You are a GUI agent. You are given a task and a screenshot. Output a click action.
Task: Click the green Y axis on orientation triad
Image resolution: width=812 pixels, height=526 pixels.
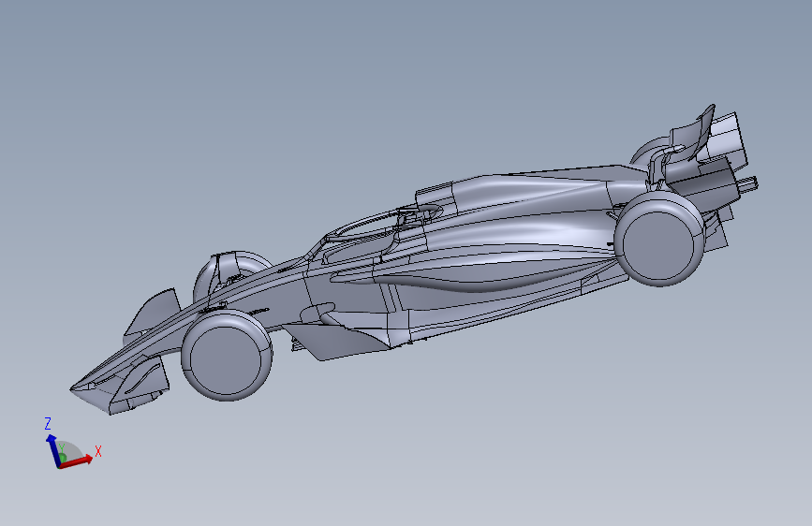(x=62, y=457)
